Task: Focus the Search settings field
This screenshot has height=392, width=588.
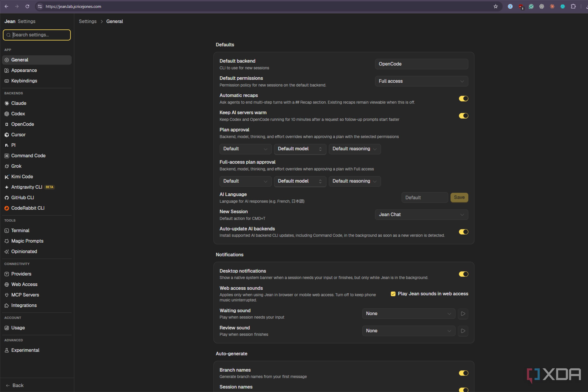Action: [x=37, y=35]
